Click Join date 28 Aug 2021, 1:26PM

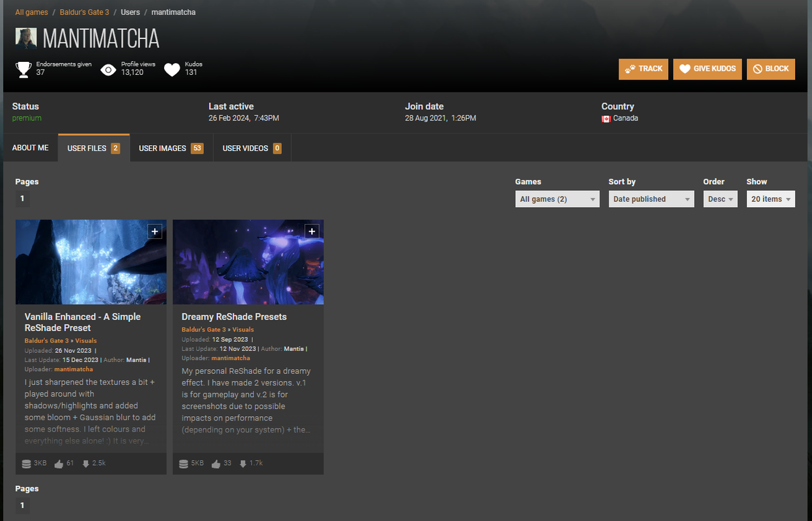(440, 119)
